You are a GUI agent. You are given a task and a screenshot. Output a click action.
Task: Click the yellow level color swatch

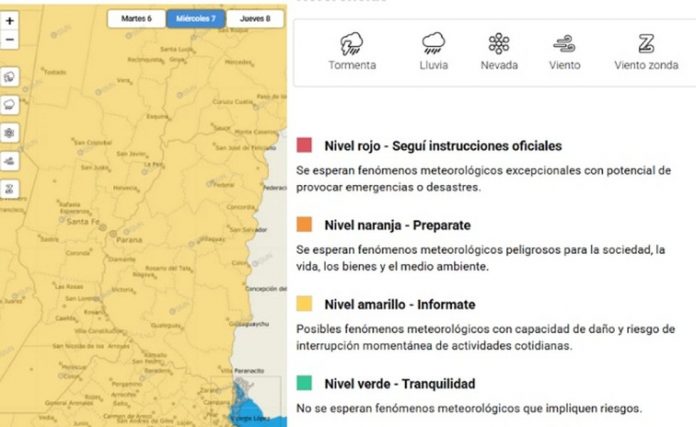pyautogui.click(x=304, y=304)
